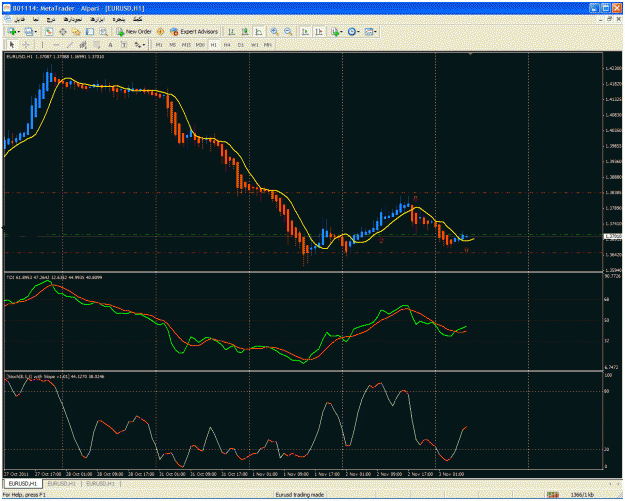Select the active EURUSD,H1 chart tab

23,483
